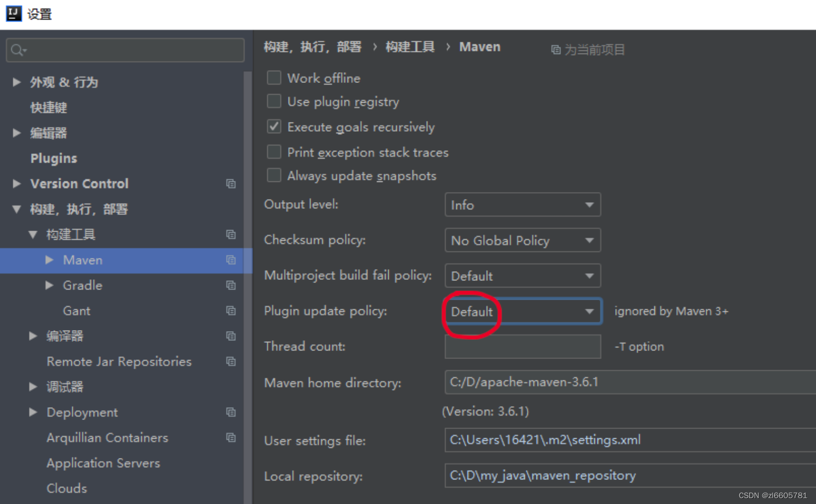Click project-level icon beside 构建工具

click(x=231, y=234)
